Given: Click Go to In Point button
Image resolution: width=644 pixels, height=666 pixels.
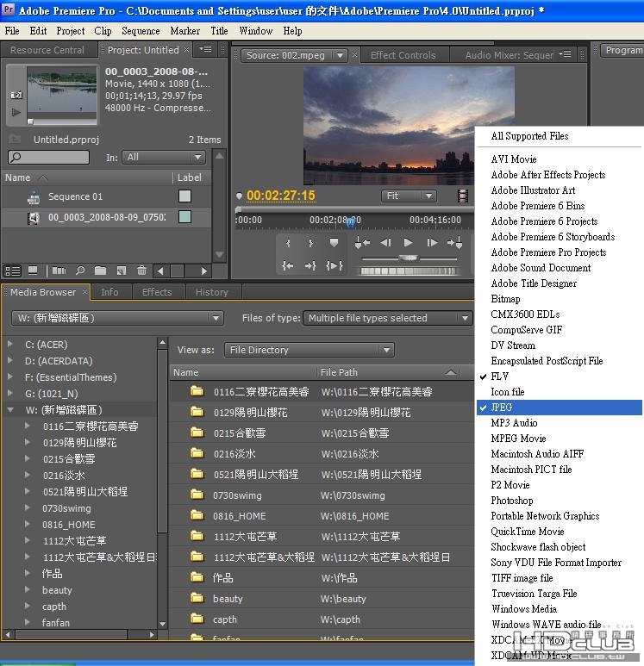Looking at the screenshot, I should coord(288,266).
